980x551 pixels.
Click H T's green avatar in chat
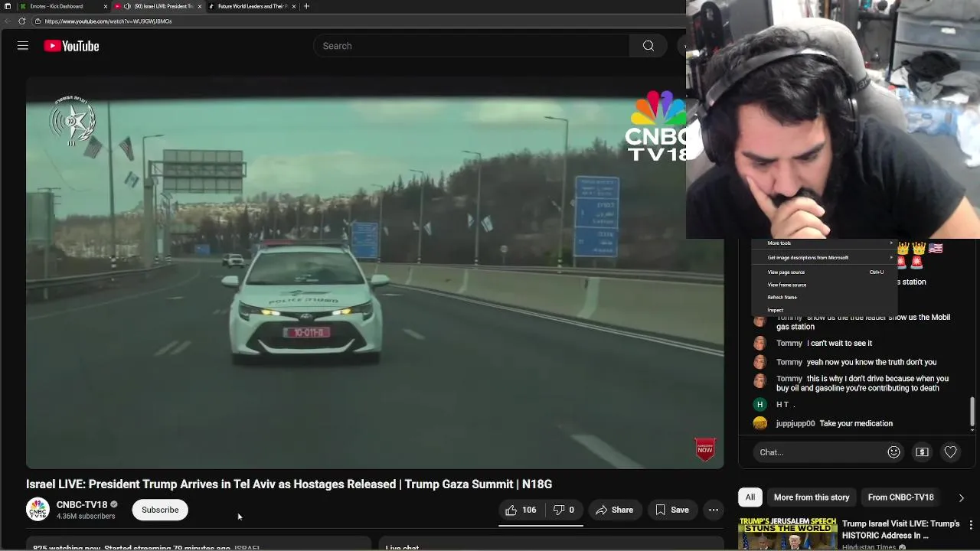[x=759, y=404]
